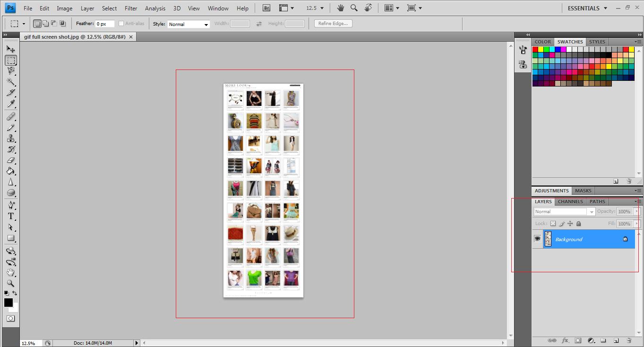The image size is (644, 347).
Task: Open the Filter menu
Action: pos(131,8)
